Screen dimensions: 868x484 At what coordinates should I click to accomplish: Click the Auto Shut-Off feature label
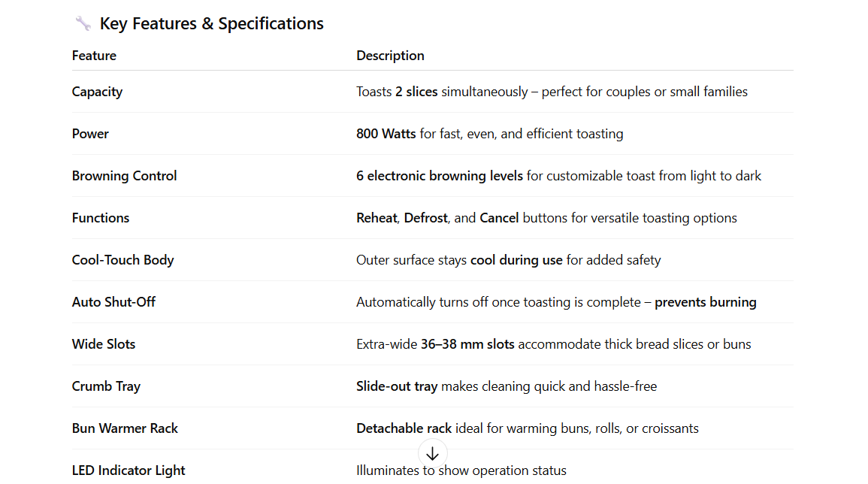(x=113, y=302)
